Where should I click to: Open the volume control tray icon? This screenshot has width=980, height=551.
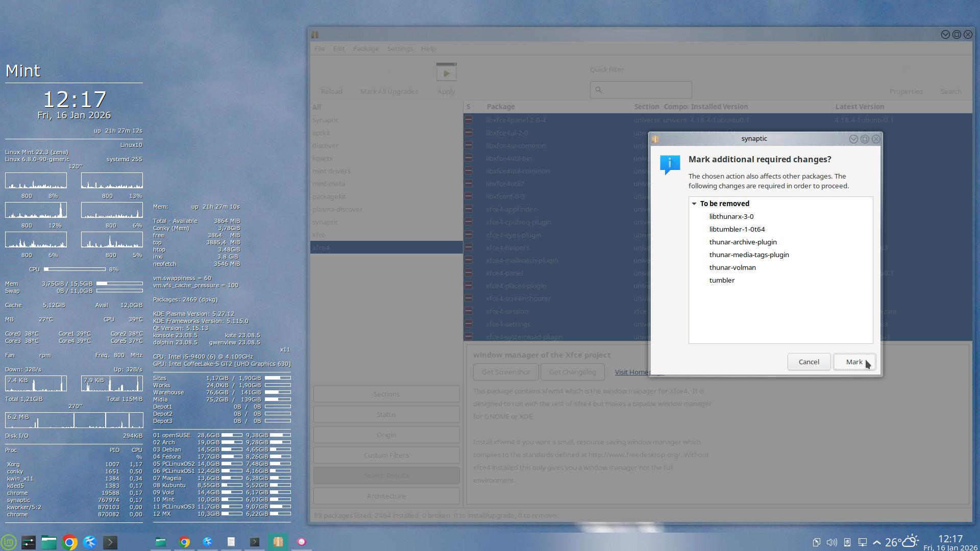point(831,542)
